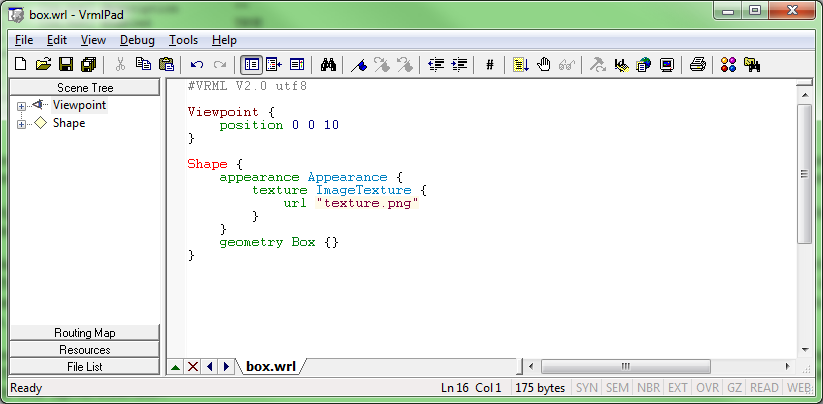
Task: Expand the Shape node in scene tree
Action: [21, 124]
